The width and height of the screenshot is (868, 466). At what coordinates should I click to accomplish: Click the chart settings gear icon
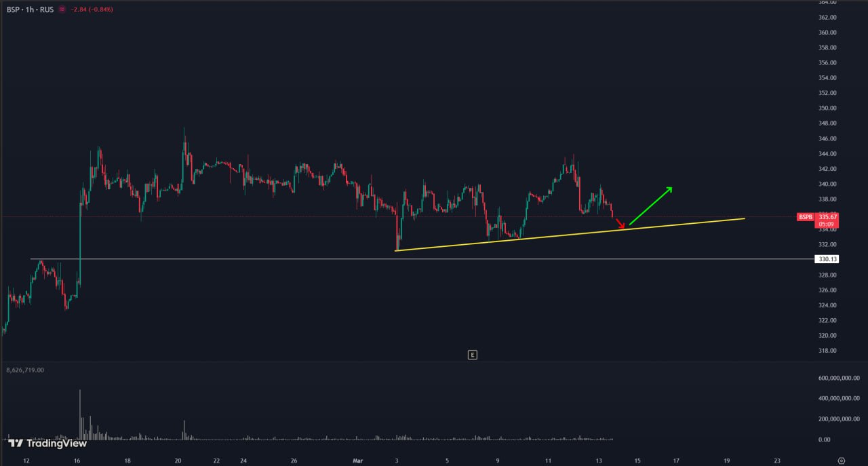click(841, 461)
